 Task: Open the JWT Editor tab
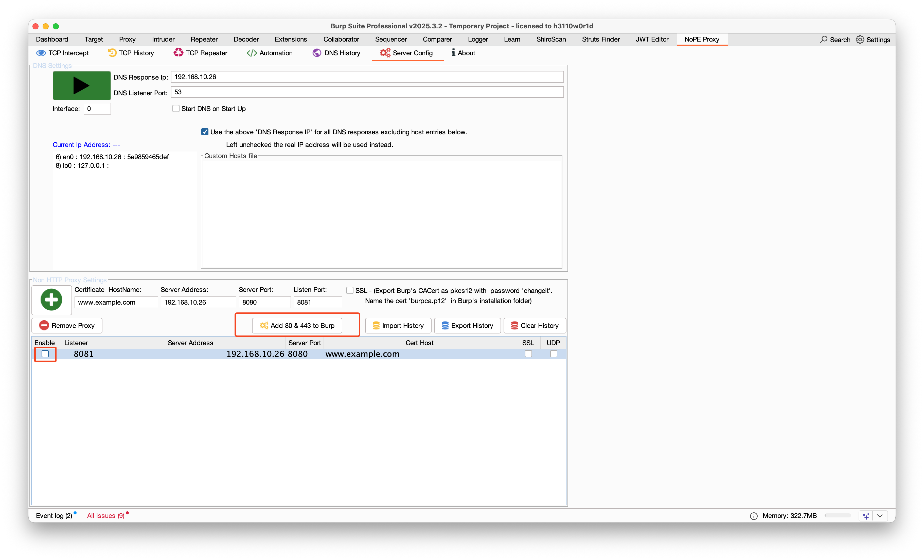652,39
